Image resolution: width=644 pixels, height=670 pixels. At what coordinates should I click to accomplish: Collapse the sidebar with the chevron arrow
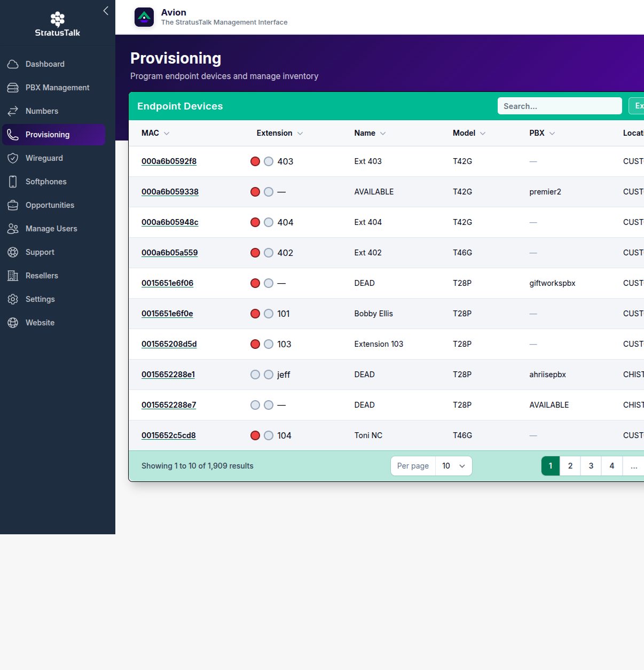click(x=106, y=11)
